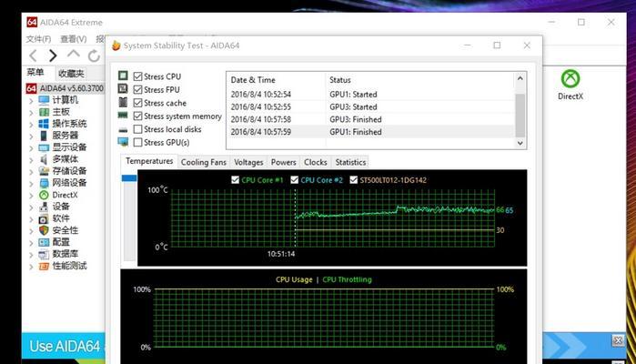Viewport: 636px width, 364px height.
Task: Toggle CPU Core #1 graph checkbox
Action: [x=237, y=180]
